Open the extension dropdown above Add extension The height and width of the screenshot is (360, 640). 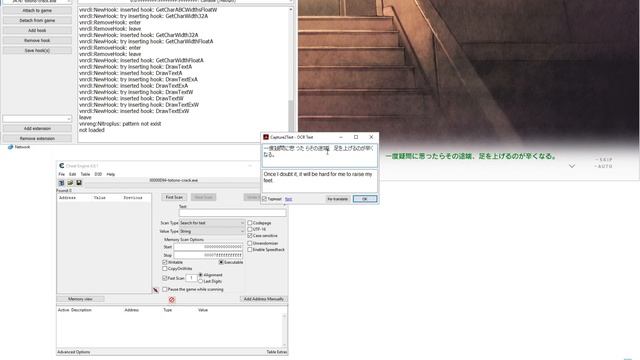coord(37,119)
